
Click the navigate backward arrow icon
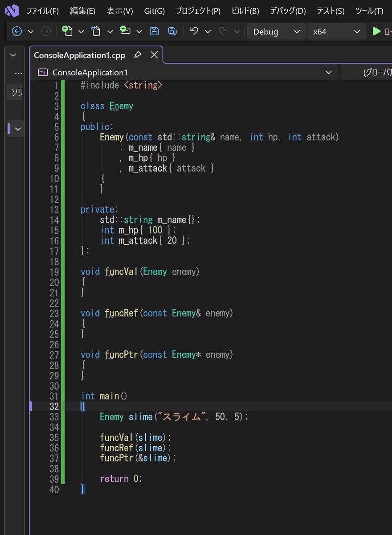pyautogui.click(x=17, y=31)
